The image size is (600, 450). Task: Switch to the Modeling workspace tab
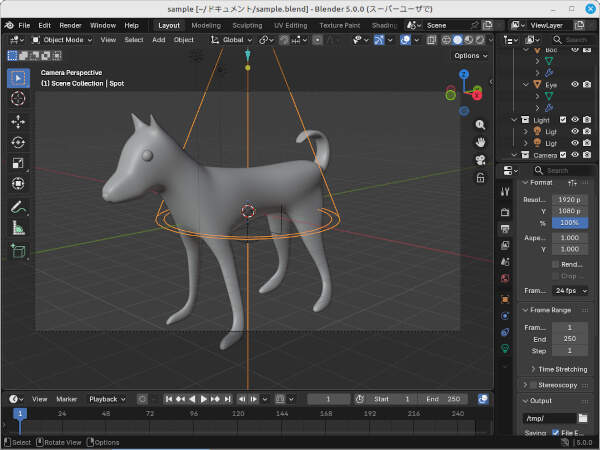pos(206,24)
